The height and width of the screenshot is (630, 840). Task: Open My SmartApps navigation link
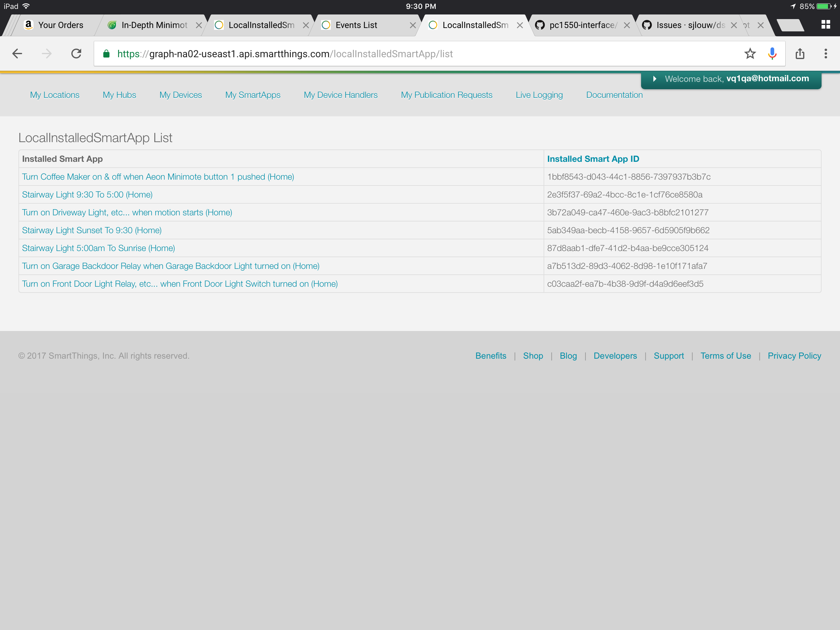point(252,95)
